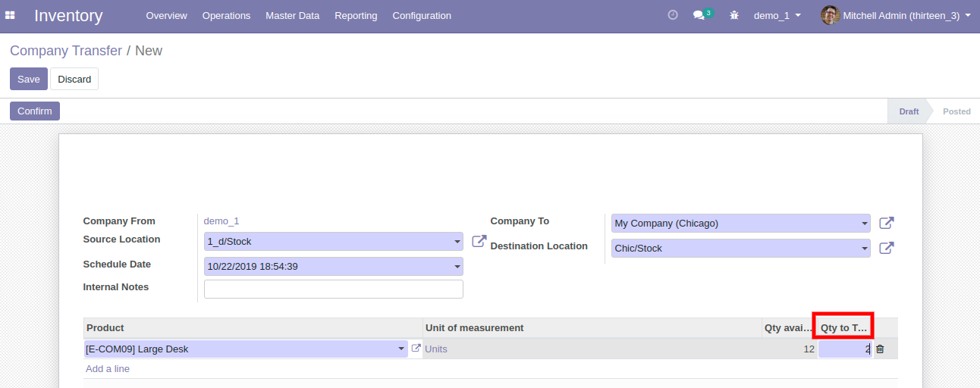The height and width of the screenshot is (388, 980).
Task: Open the Master Data menu
Action: click(292, 15)
